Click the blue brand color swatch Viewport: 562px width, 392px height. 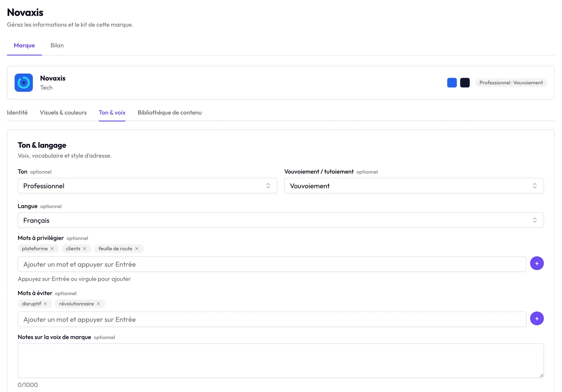point(452,82)
